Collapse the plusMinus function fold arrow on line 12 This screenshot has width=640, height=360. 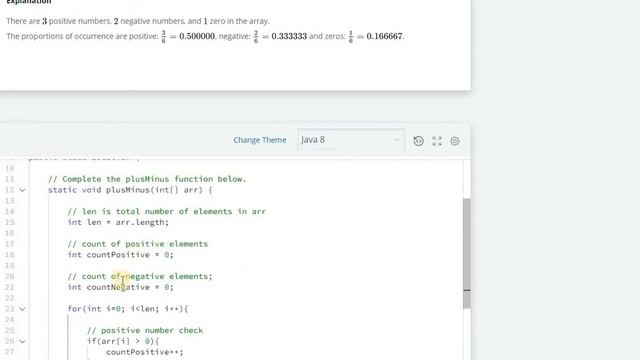coord(22,190)
